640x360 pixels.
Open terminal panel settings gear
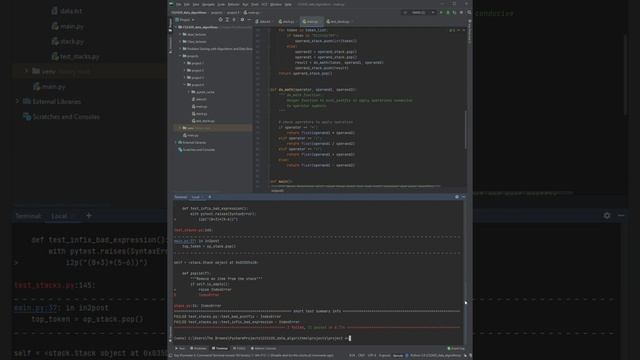457,197
